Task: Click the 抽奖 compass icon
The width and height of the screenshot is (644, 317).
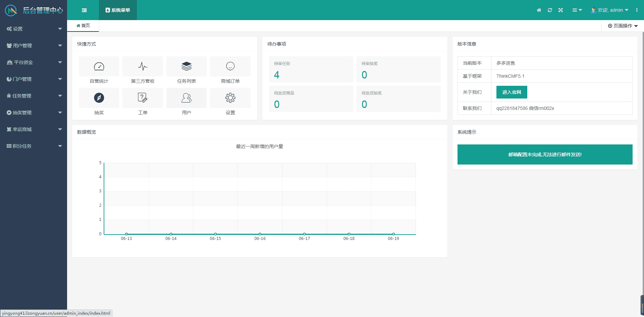Action: click(99, 98)
